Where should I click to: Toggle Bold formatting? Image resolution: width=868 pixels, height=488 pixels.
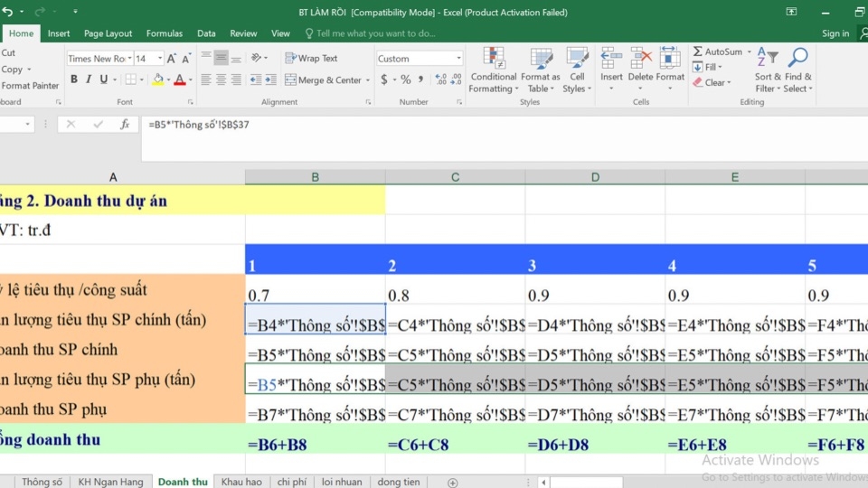coord(73,80)
